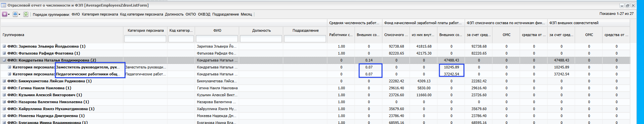Click cell value 4309.13
This screenshot has height=124, width=644.
coord(424,81)
